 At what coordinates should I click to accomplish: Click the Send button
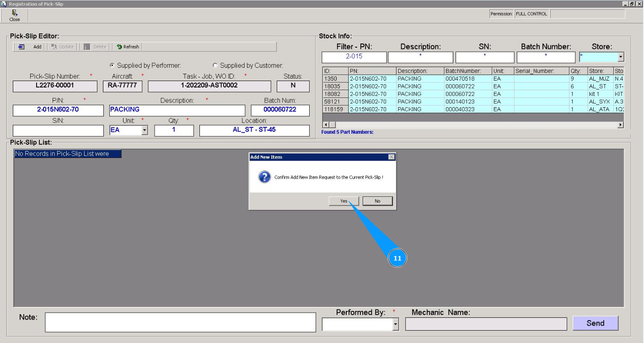pos(596,323)
